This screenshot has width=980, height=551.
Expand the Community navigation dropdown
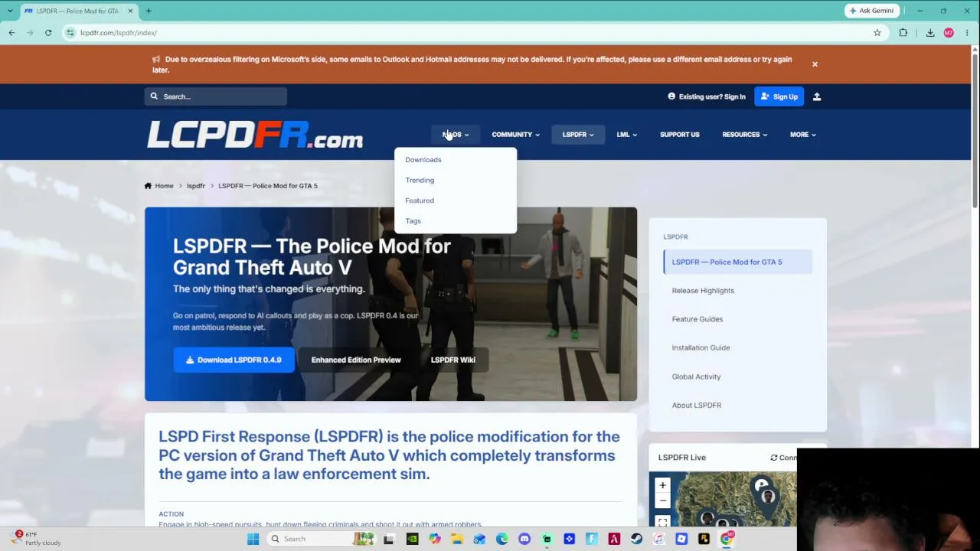[x=515, y=135]
